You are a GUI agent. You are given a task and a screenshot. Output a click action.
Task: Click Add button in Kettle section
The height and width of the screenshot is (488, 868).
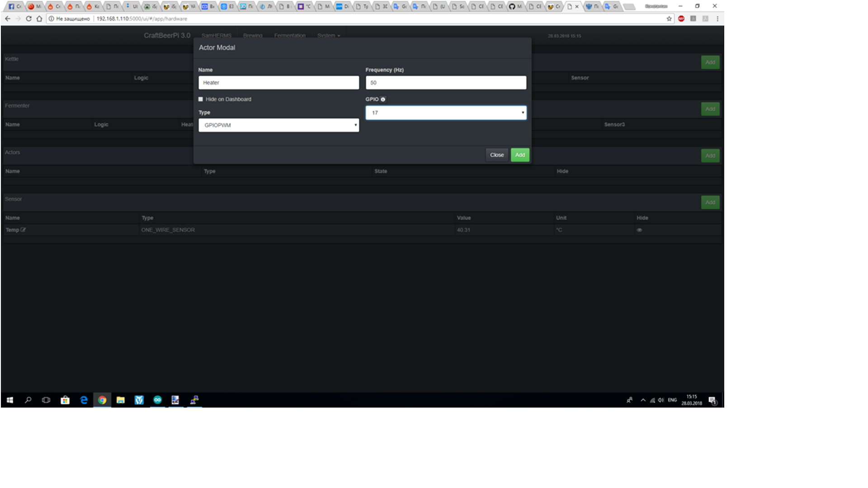(710, 62)
